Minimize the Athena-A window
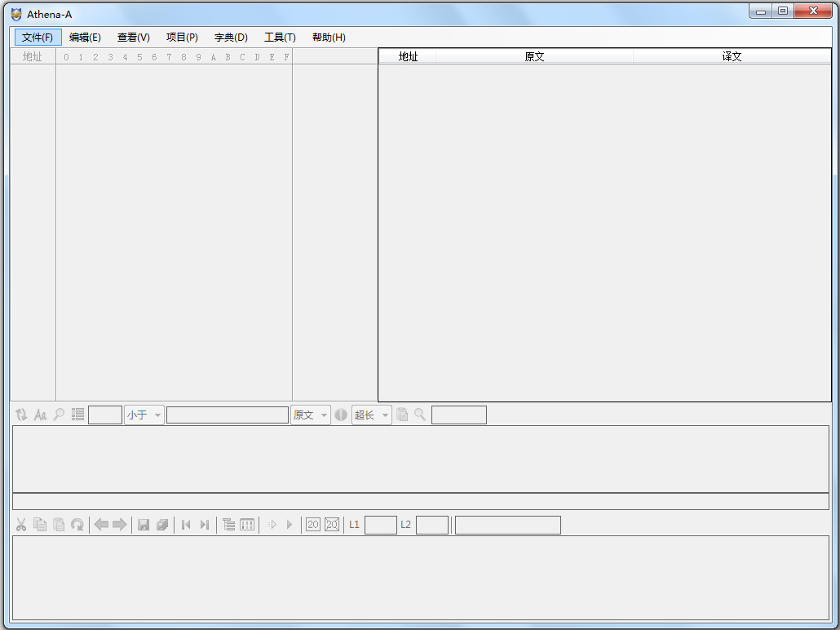Image resolution: width=840 pixels, height=630 pixels. (x=761, y=11)
